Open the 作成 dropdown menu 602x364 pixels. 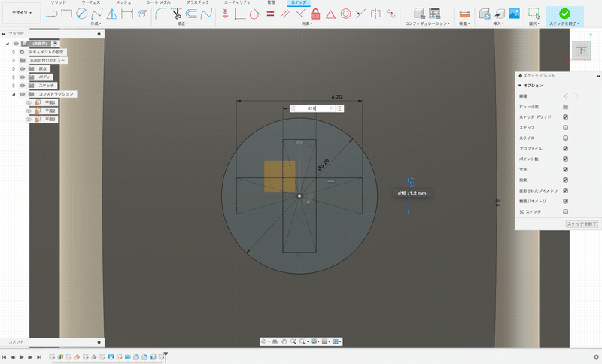click(x=96, y=23)
